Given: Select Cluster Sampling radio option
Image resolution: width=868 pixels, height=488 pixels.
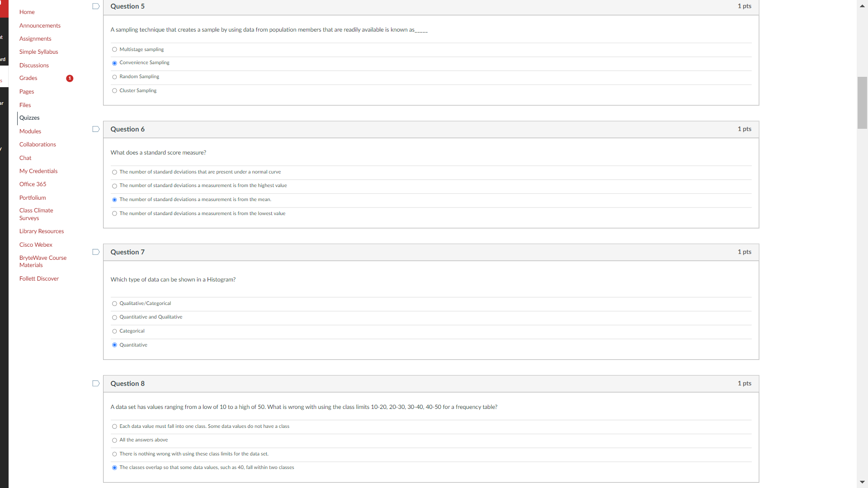Looking at the screenshot, I should click(114, 91).
